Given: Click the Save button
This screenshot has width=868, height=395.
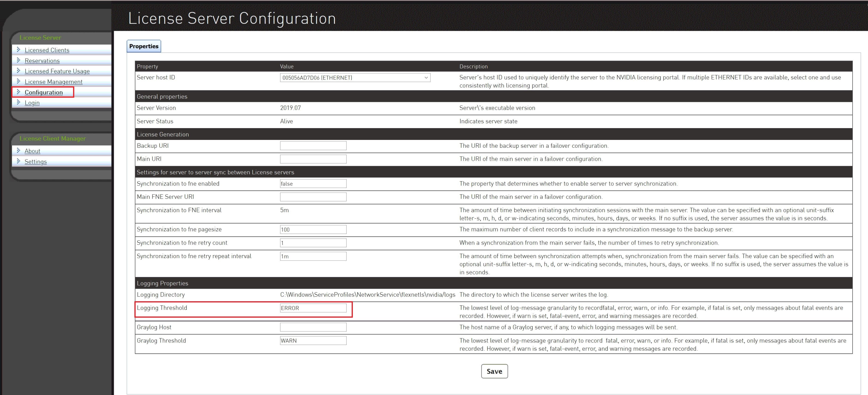Looking at the screenshot, I should [x=494, y=371].
